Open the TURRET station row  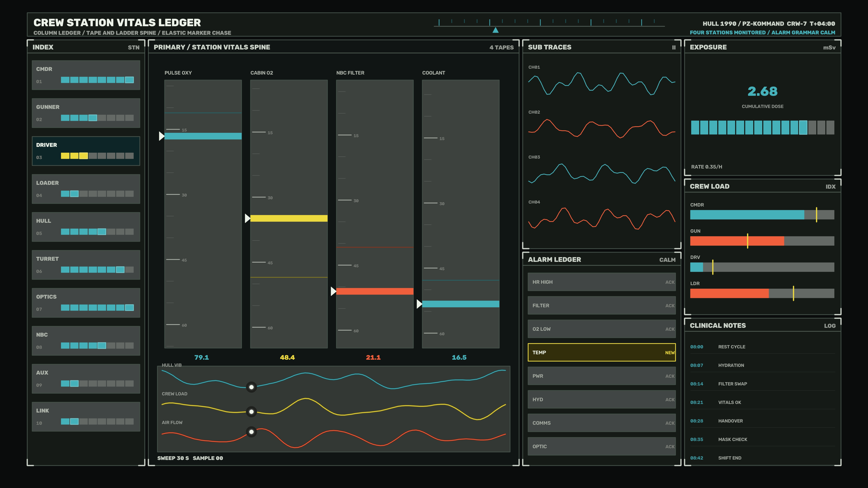point(86,265)
